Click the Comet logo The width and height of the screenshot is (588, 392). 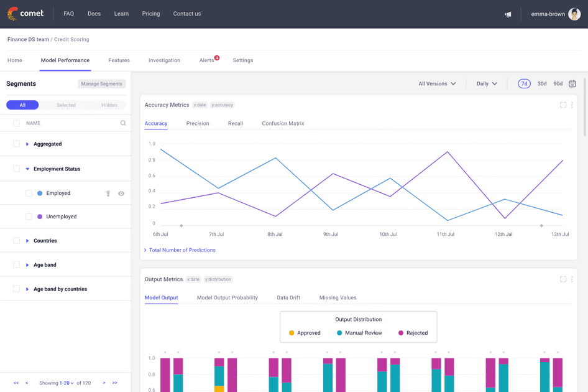pyautogui.click(x=25, y=13)
